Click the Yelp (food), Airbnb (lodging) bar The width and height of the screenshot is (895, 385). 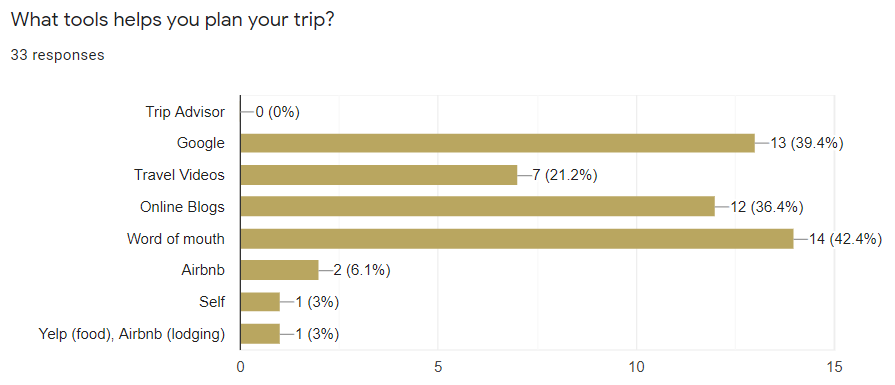[260, 334]
